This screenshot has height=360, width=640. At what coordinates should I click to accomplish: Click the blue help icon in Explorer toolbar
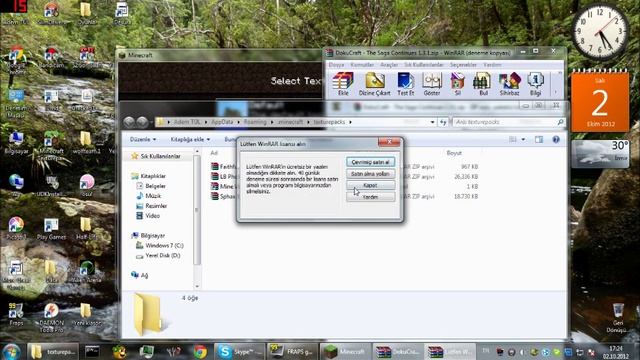pyautogui.click(x=556, y=140)
